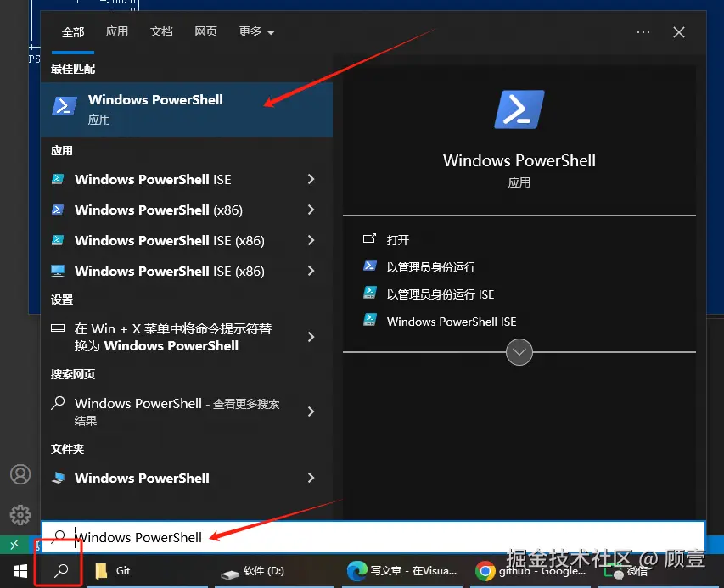Expand more actions with circular chevron
724x588 pixels.
[519, 352]
